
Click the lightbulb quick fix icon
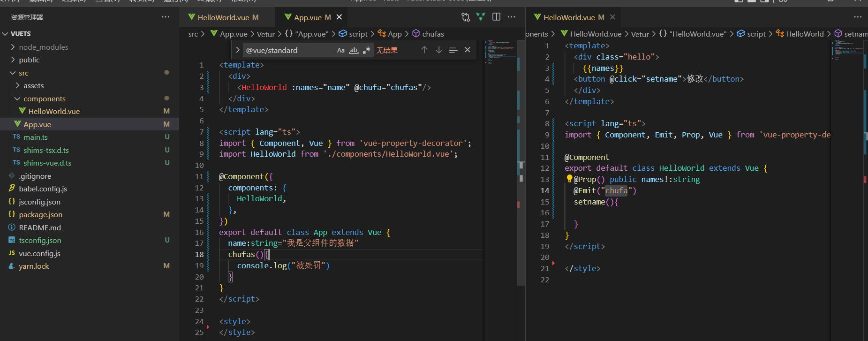click(x=569, y=179)
